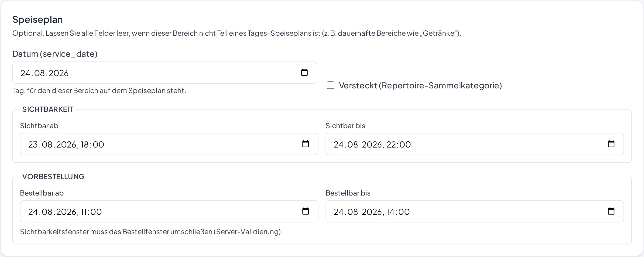The width and height of the screenshot is (644, 257).
Task: Focus Bestellbar bis field with 24.08.2026, 14:00
Action: 475,211
